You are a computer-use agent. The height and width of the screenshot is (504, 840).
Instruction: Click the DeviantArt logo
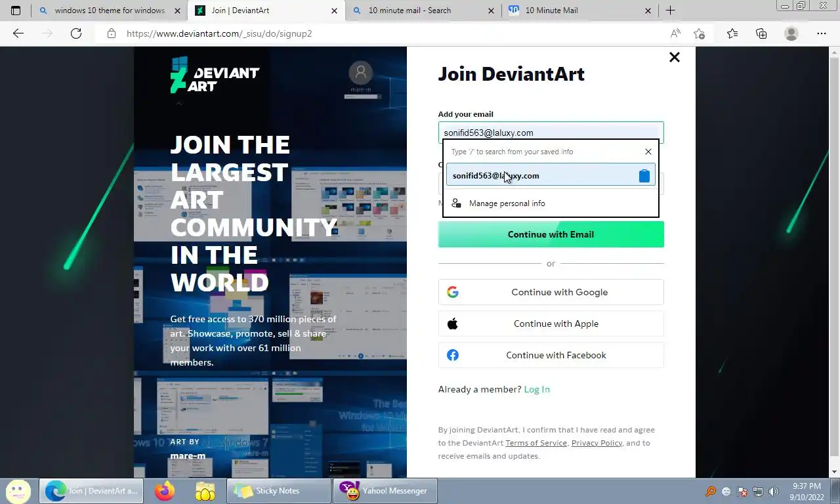coord(215,74)
